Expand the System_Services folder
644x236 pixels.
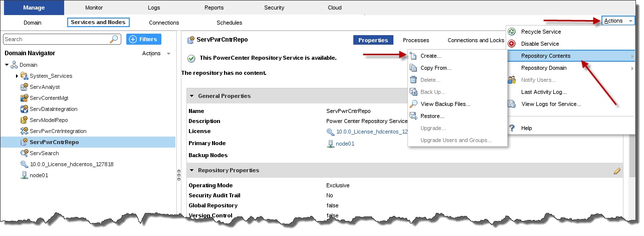pyautogui.click(x=17, y=76)
